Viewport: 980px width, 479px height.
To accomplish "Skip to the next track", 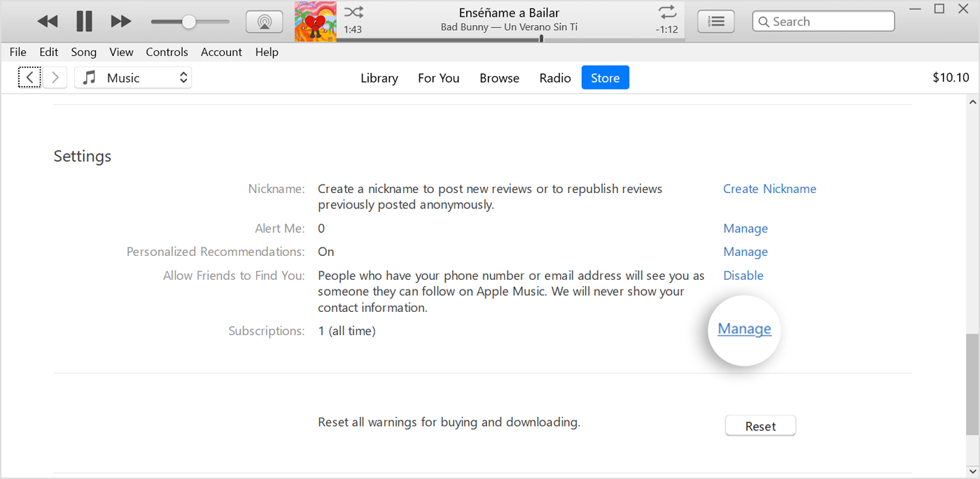I will click(120, 21).
